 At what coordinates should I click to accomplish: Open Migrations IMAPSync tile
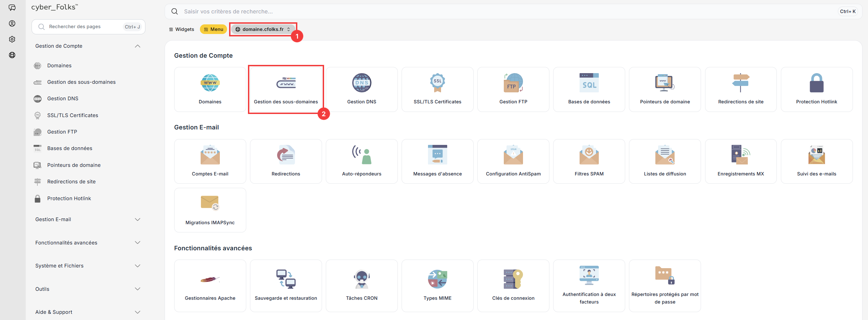pyautogui.click(x=210, y=210)
